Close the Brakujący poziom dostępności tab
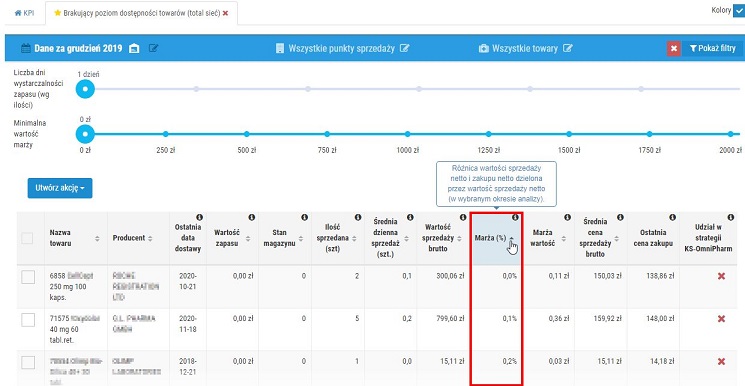Image resolution: width=745 pixels, height=386 pixels. tap(225, 13)
